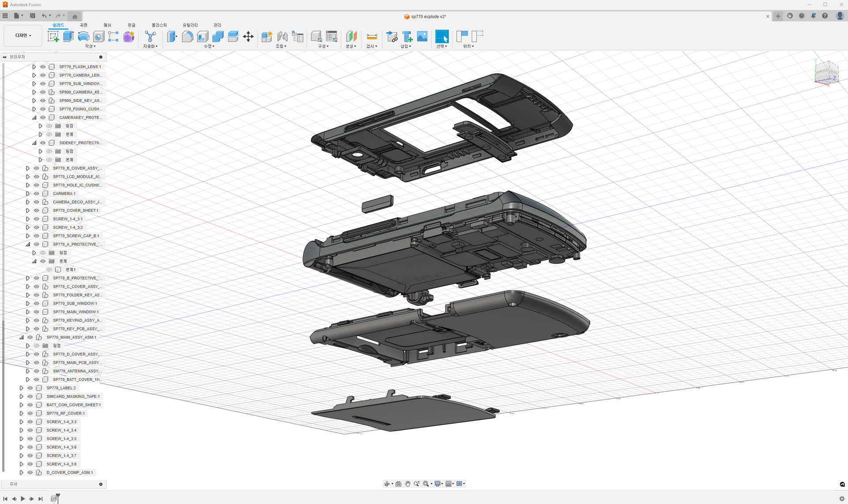848x504 pixels.
Task: Open the Data Panel grid icon
Action: [x=5, y=16]
